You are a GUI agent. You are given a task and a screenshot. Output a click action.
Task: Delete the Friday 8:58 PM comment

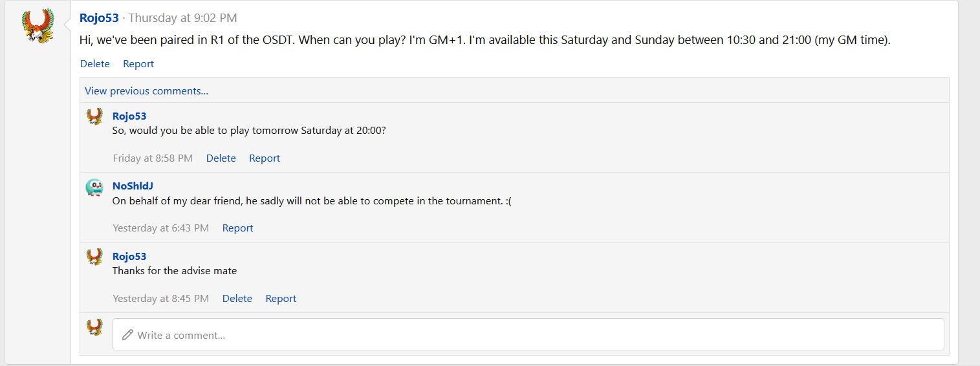(221, 158)
